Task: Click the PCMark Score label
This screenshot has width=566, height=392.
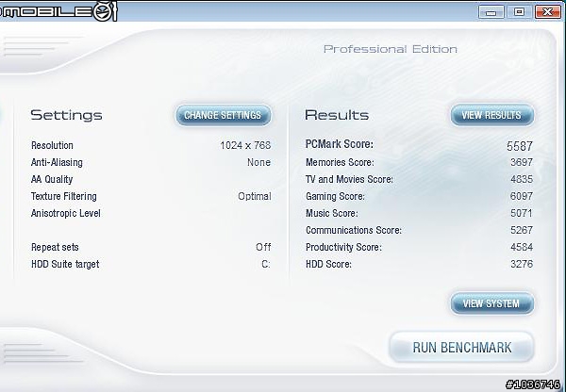Action: 340,144
